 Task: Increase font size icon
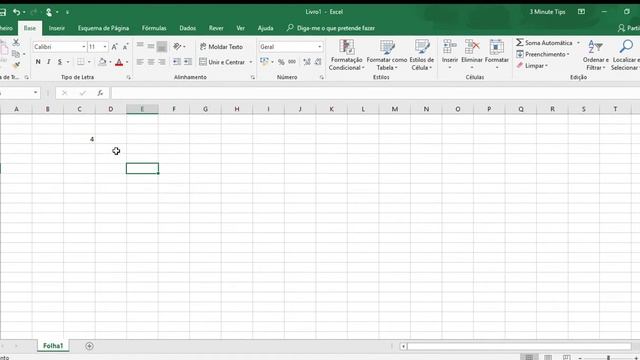pos(115,47)
